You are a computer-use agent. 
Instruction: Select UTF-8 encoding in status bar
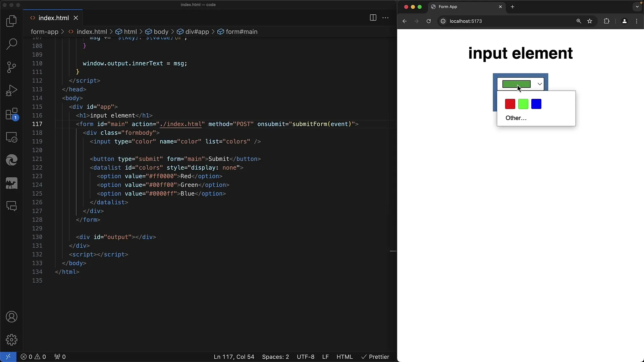(306, 357)
